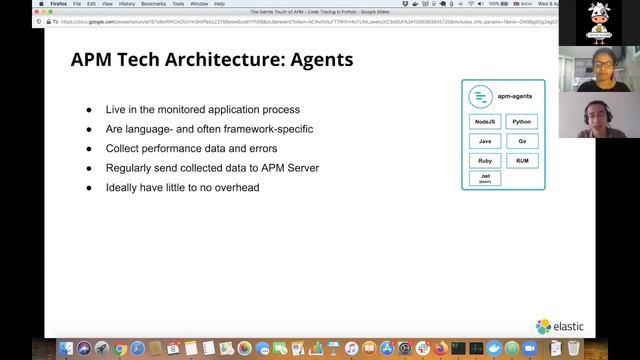The image size is (640, 360).
Task: Open Messages chat bubble in dock
Action: coord(262,349)
